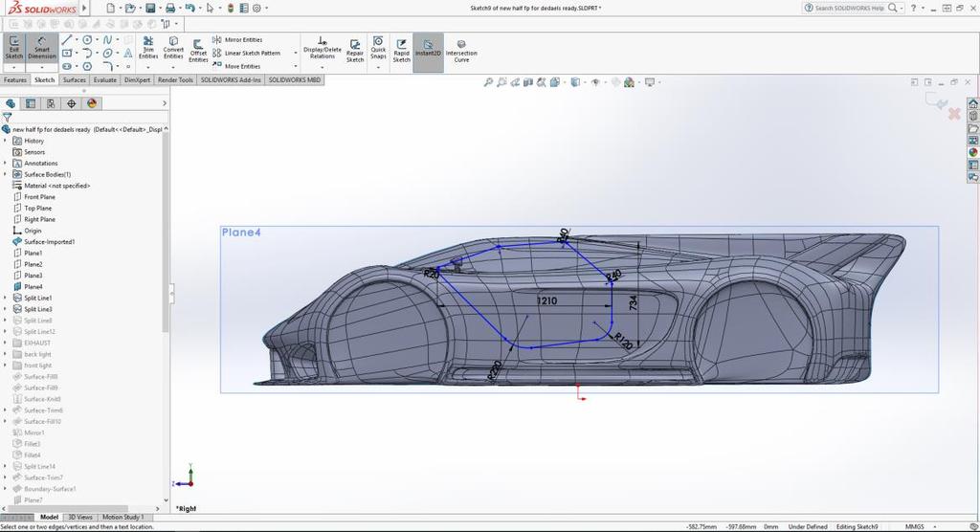Open the DimXpertManager panel tab

coord(71,103)
